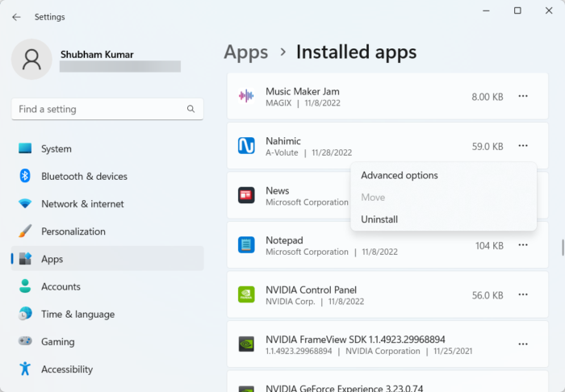This screenshot has height=392, width=565.
Task: Click the Shubham Kumar profile picture
Action: 32,60
